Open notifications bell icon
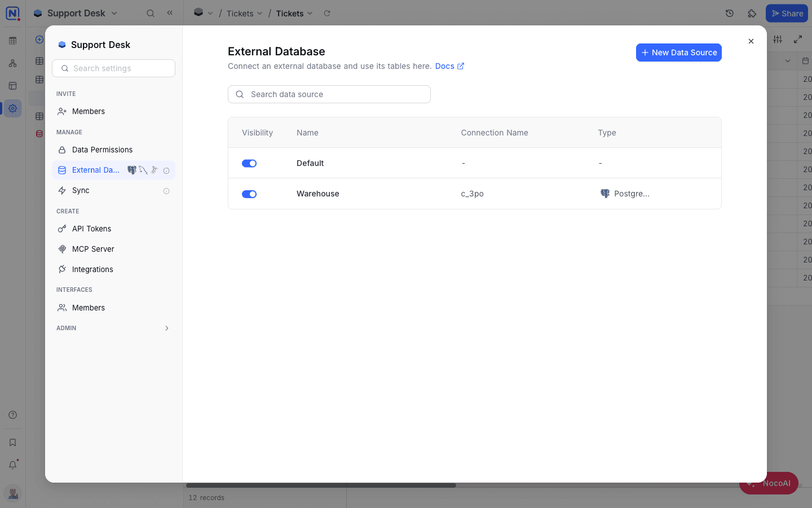This screenshot has width=812, height=508. coord(13,465)
